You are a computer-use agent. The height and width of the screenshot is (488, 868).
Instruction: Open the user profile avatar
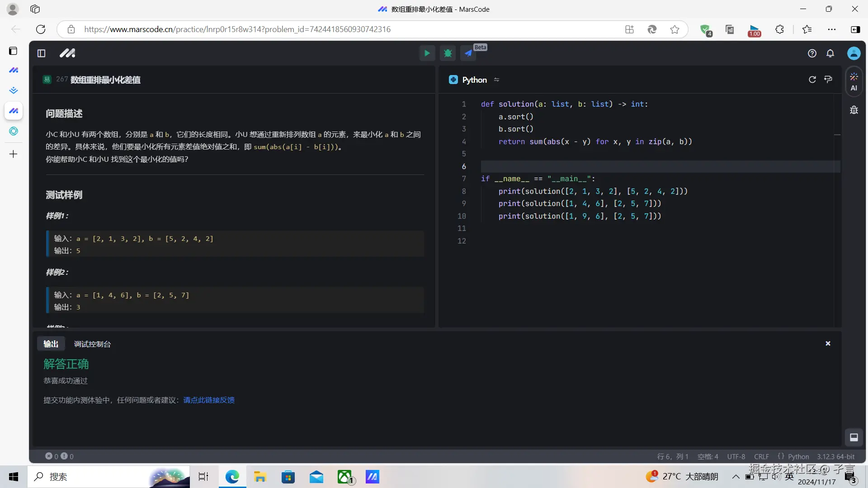(854, 53)
